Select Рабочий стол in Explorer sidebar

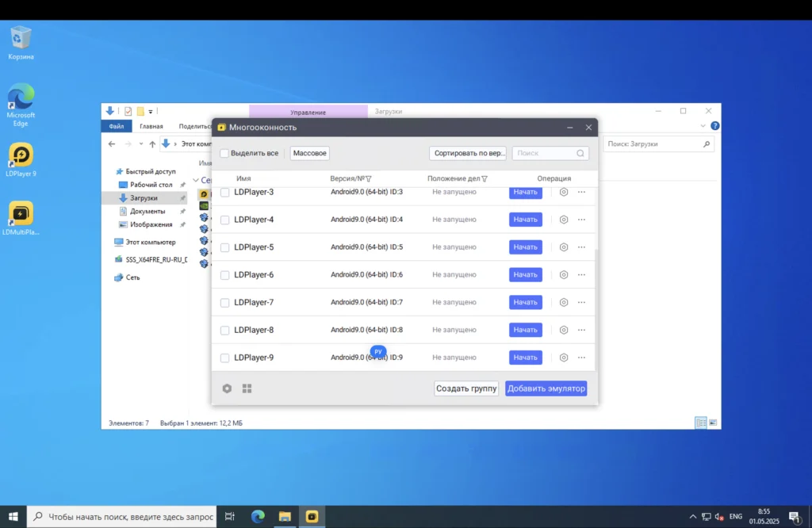pyautogui.click(x=151, y=185)
